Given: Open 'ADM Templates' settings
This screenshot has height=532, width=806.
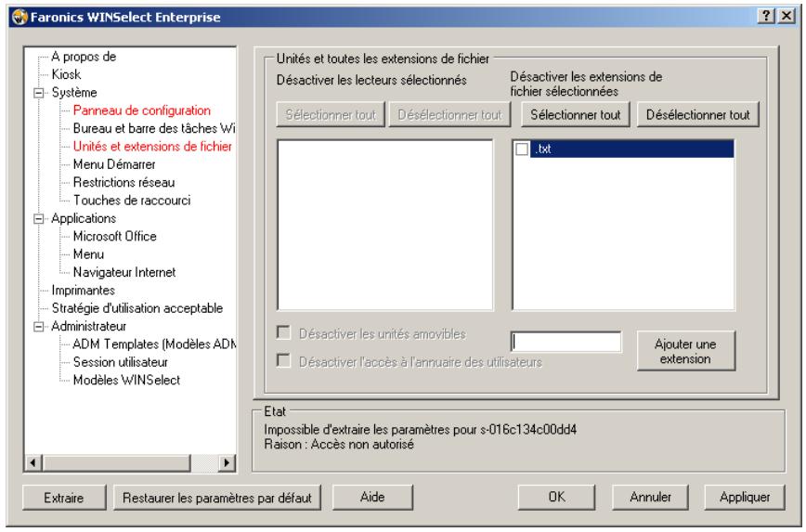Looking at the screenshot, I should point(154,344).
